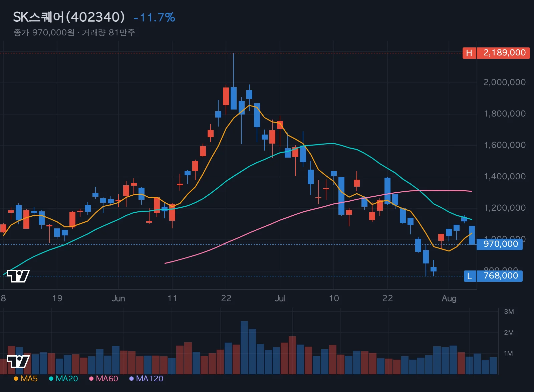This screenshot has height=392, width=534.
Task: Select the 11 date on the time axis
Action: point(172,298)
